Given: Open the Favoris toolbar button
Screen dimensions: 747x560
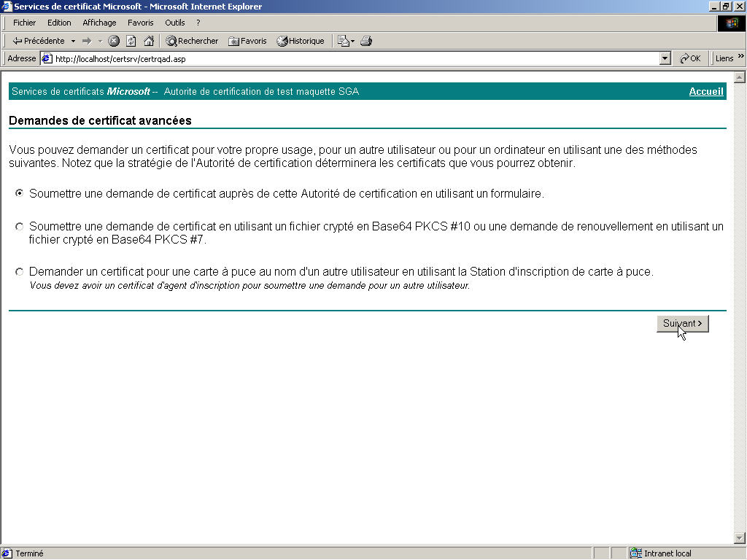Looking at the screenshot, I should coord(248,41).
